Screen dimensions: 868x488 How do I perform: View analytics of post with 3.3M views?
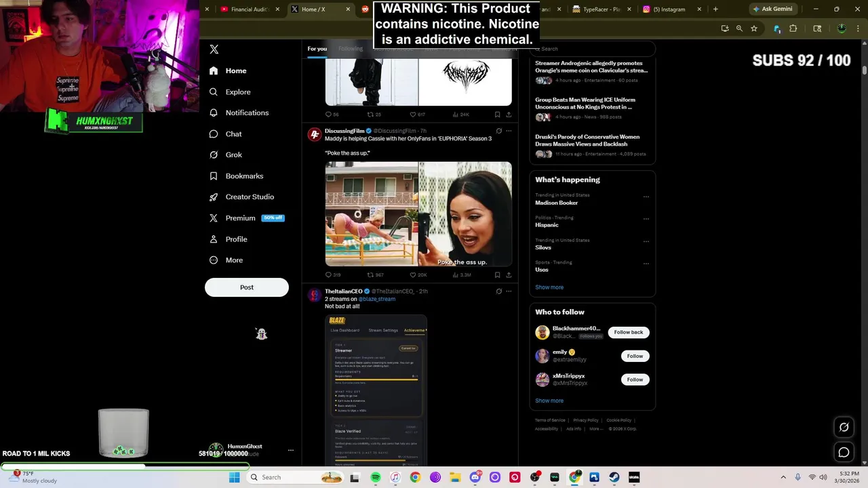tap(461, 274)
